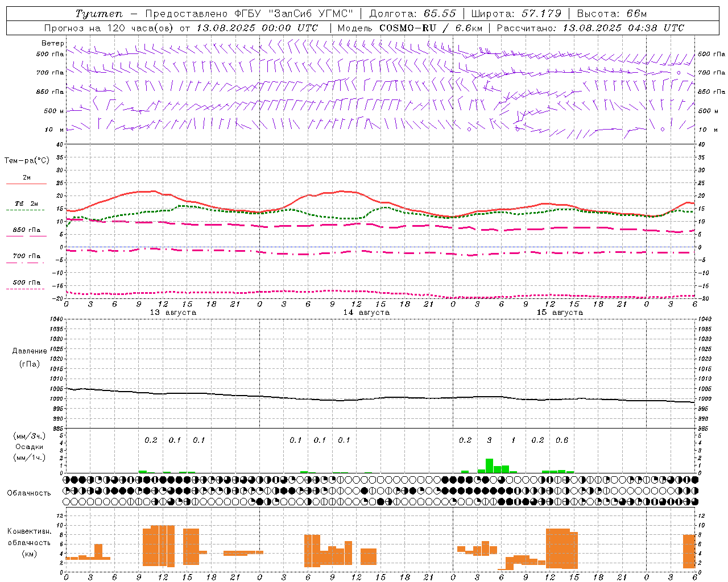Click 'Прогноз на 120 часа(ов)' forecast period text

[109, 28]
